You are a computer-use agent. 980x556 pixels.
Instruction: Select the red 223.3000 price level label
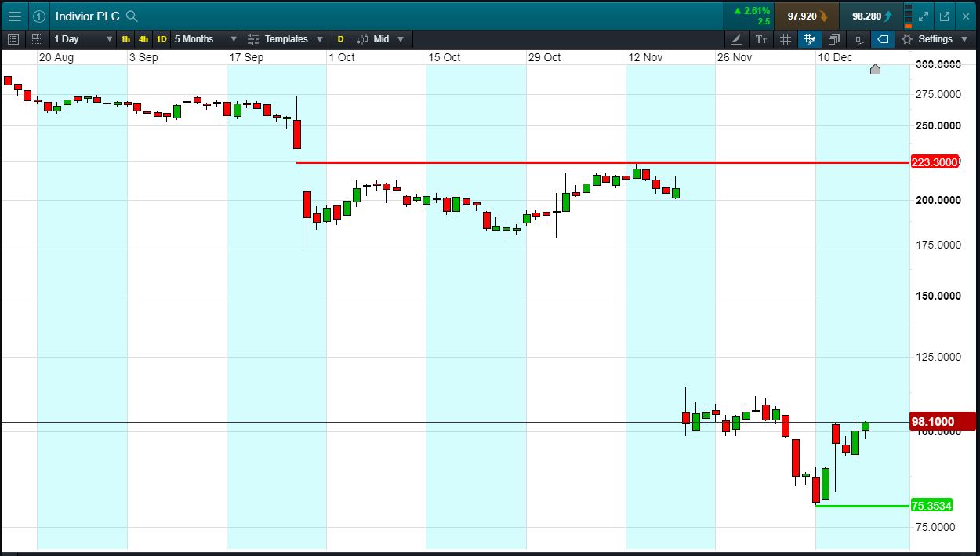[936, 162]
